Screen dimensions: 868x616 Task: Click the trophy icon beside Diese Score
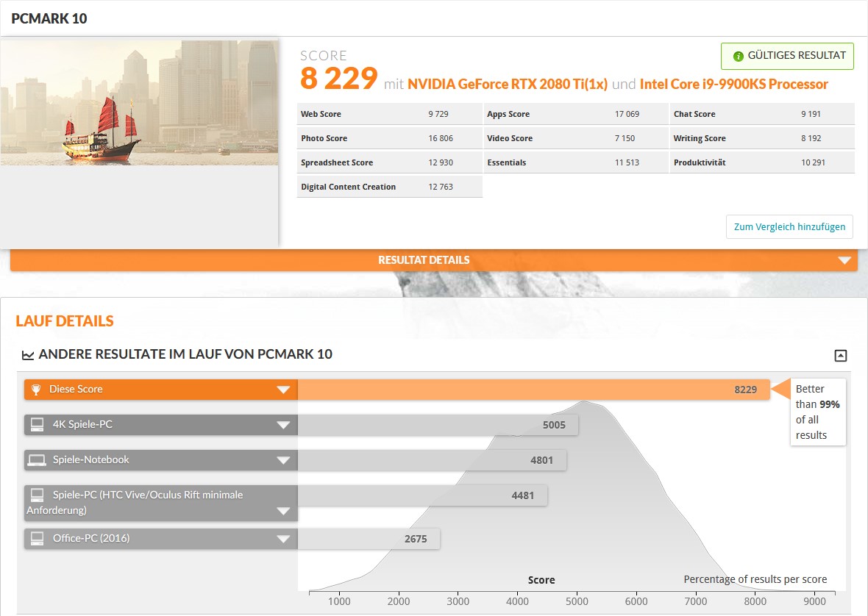pyautogui.click(x=37, y=390)
